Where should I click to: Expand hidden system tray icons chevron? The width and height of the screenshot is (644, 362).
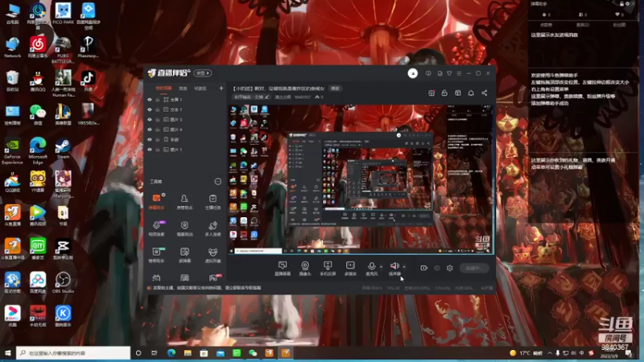550,353
